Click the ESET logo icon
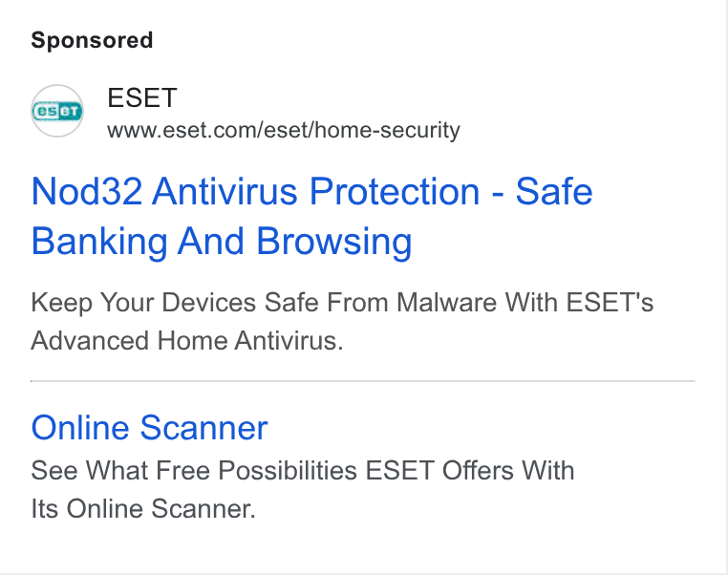 (57, 111)
